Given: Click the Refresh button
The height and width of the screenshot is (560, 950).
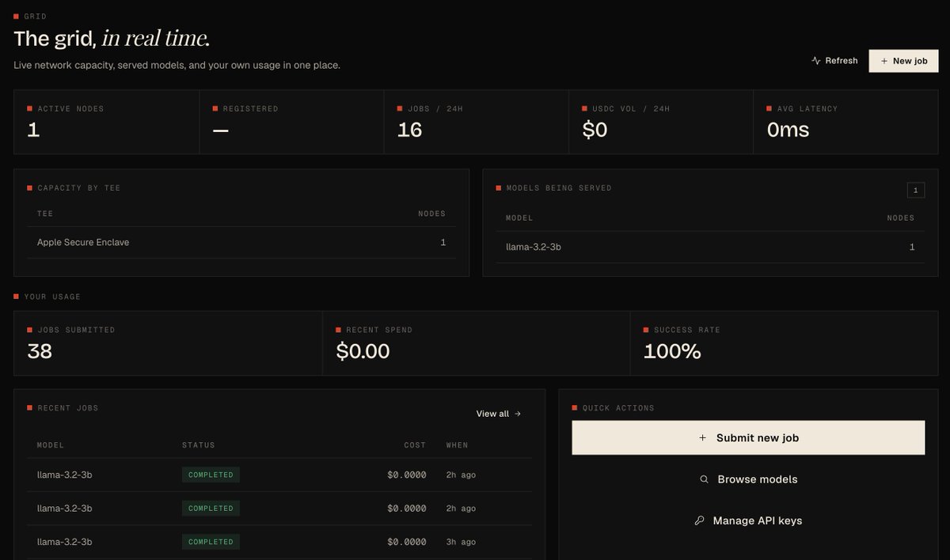Looking at the screenshot, I should coord(834,61).
